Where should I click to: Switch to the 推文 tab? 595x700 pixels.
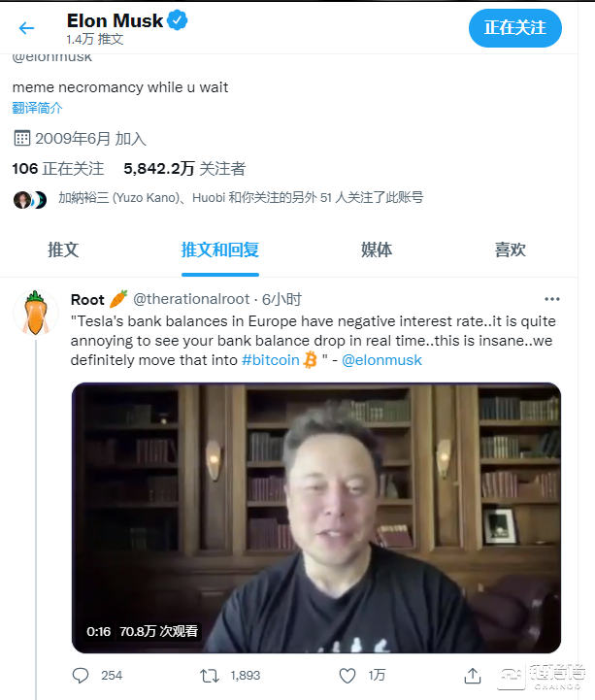pos(63,250)
